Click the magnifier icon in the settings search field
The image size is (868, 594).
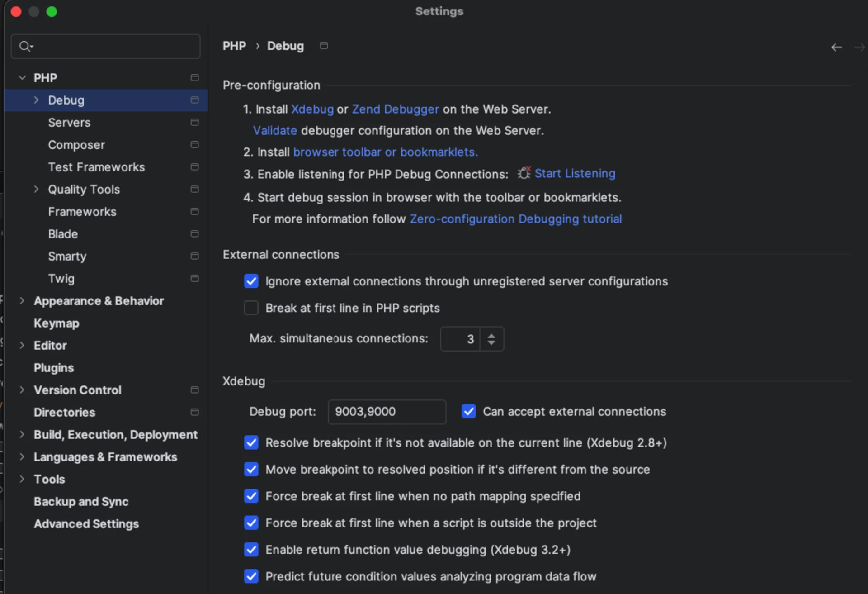coord(26,46)
